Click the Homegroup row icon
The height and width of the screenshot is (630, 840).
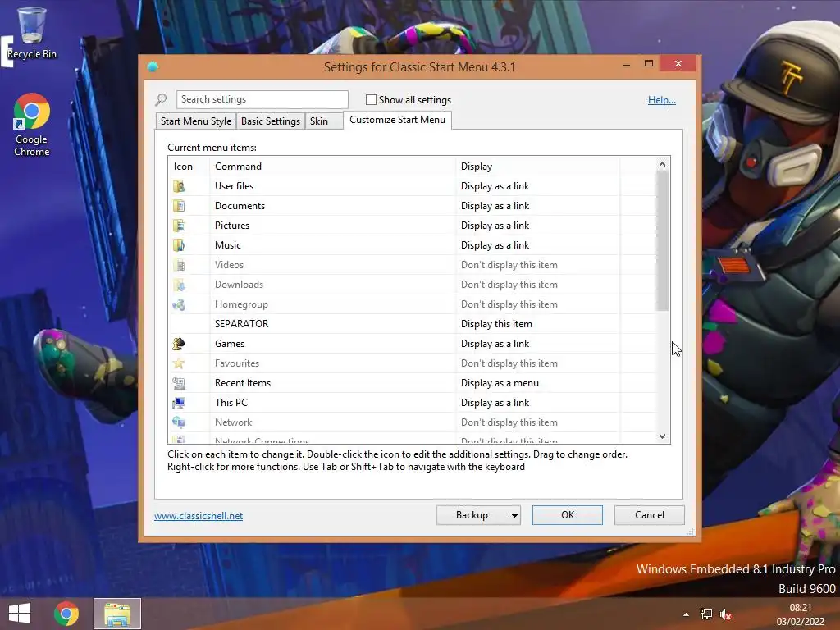[179, 304]
